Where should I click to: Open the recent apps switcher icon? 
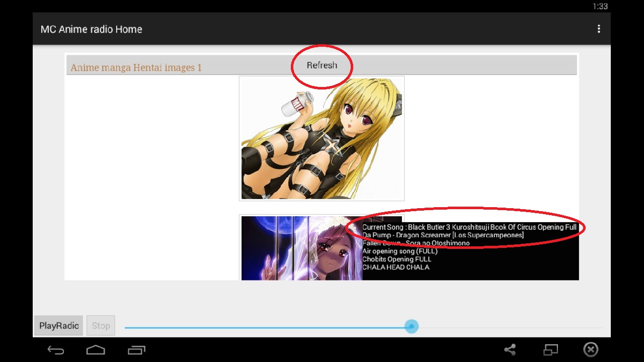click(x=136, y=350)
